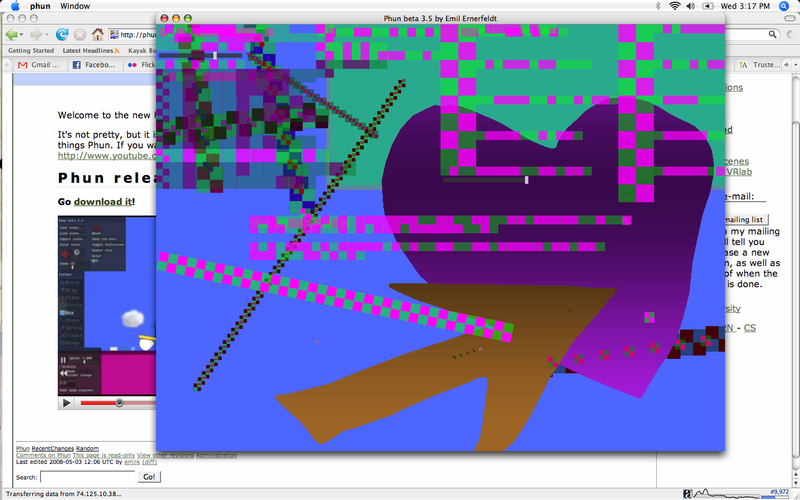Click the wiki Search input field
The image size is (800, 500).
88,477
